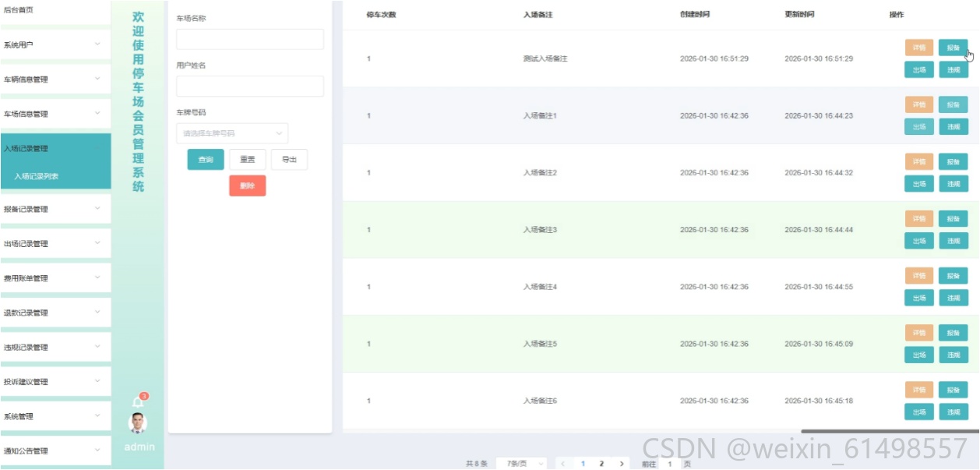Click the 入场备注 column header
This screenshot has height=470, width=980.
coord(538,15)
